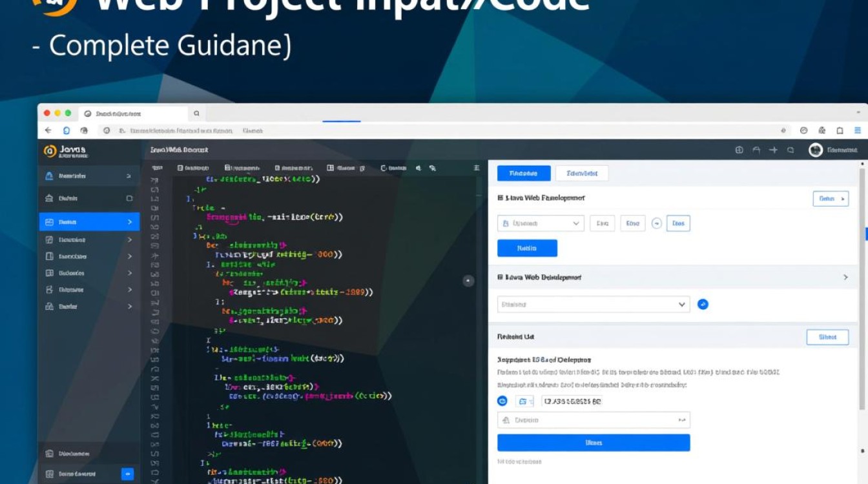The height and width of the screenshot is (484, 868).
Task: Click the editor toolbar menu lines icon
Action: tap(477, 168)
